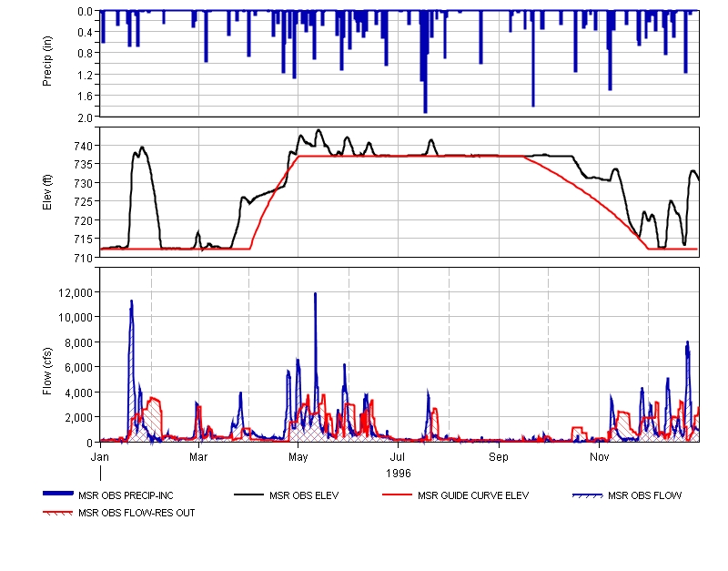
Task: Click the hatched red FLOW-RES OUT legend symbol
Action: coord(59,513)
